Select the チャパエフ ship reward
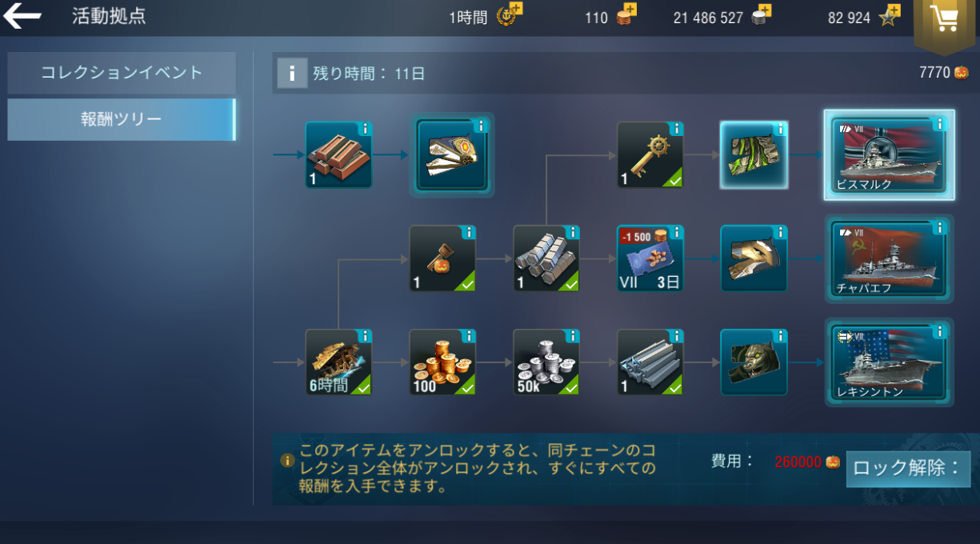980x544 pixels. (889, 258)
